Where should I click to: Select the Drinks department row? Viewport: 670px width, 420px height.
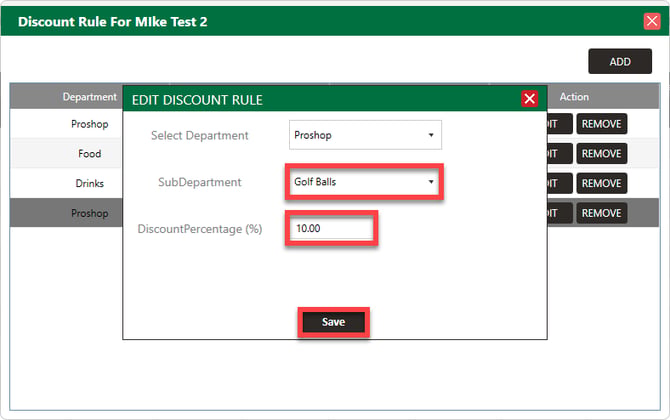67,183
